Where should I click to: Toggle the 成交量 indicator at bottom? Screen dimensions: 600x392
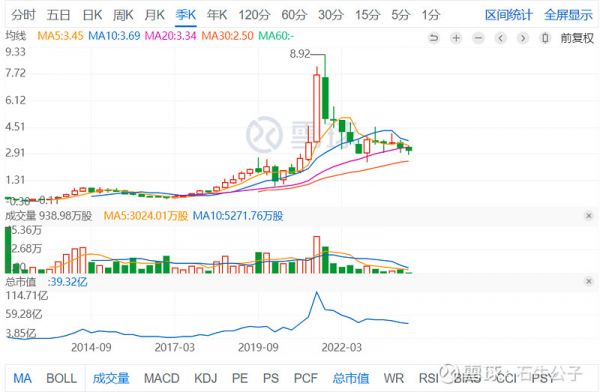click(x=111, y=378)
